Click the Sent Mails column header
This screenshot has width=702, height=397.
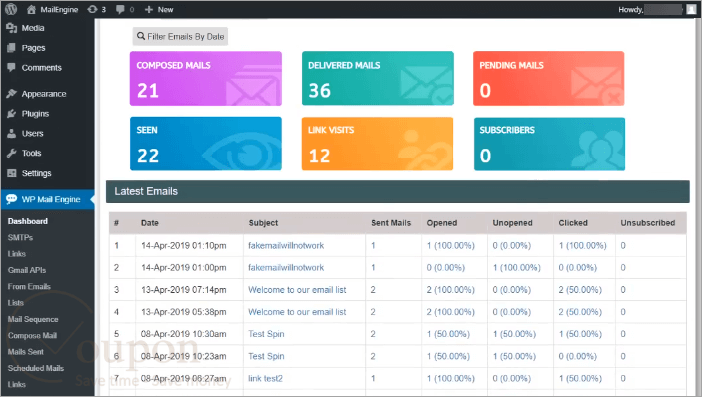click(x=391, y=223)
